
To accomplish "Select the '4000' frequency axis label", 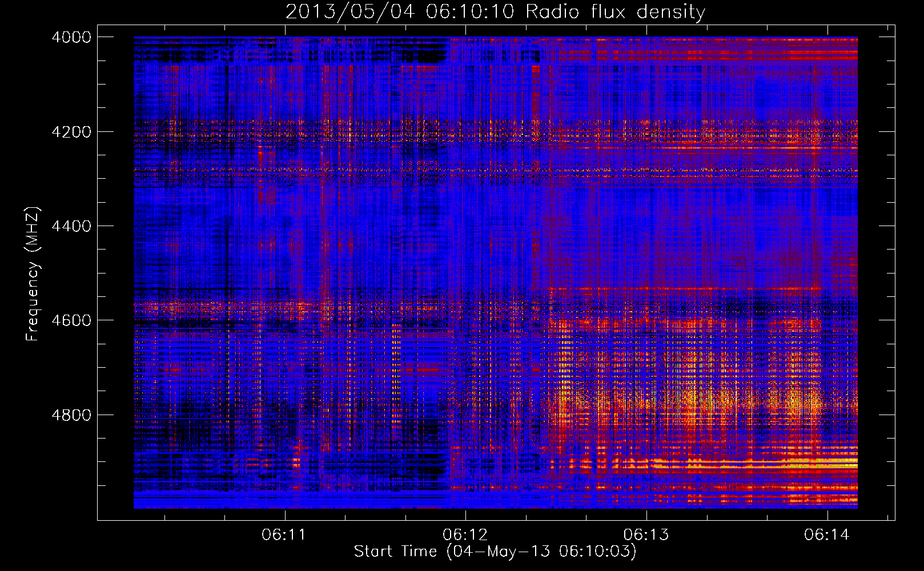I will pyautogui.click(x=71, y=37).
